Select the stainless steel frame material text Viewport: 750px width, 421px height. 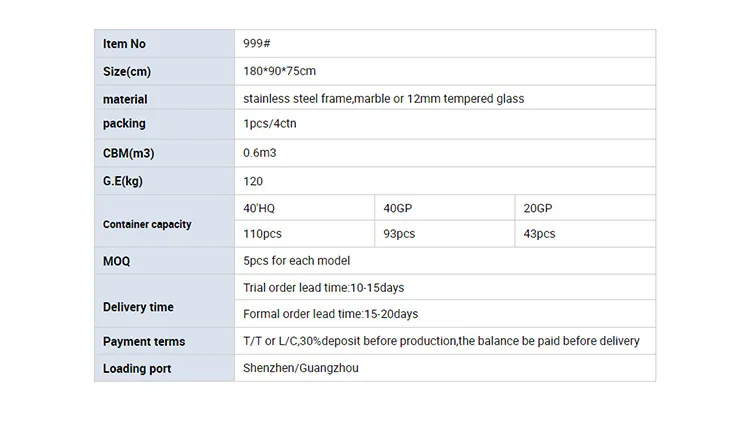(383, 99)
